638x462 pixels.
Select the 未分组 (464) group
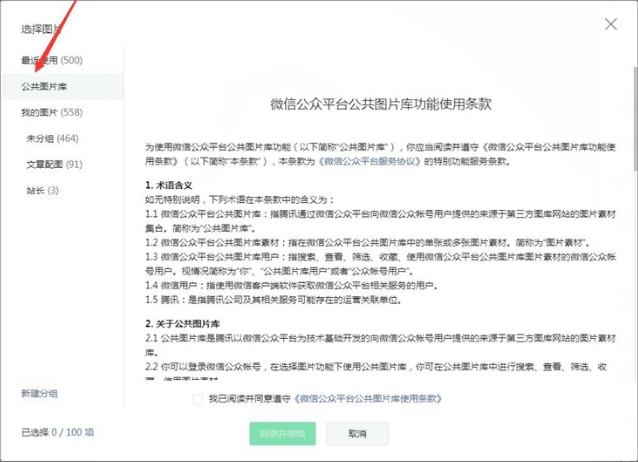[52, 138]
